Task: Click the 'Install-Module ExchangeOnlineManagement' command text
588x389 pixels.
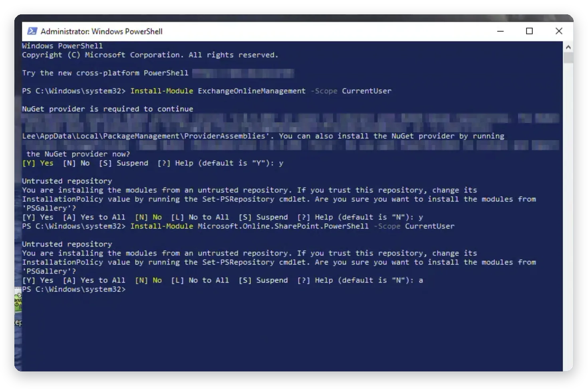Action: pyautogui.click(x=218, y=91)
